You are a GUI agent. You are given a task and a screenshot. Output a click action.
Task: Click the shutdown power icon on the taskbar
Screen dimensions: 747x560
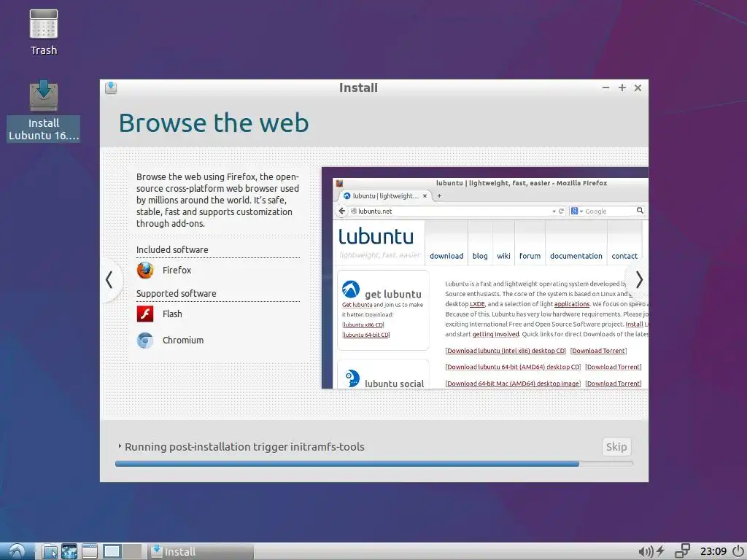click(x=738, y=551)
